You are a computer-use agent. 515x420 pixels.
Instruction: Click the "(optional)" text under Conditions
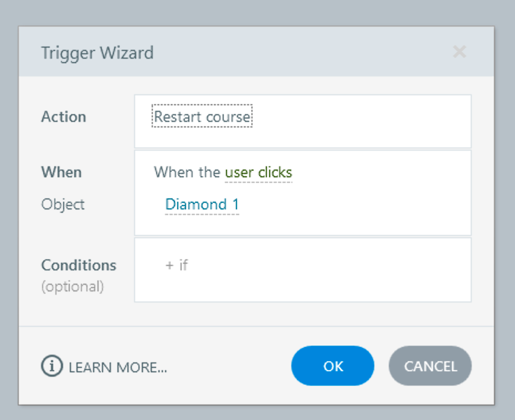[73, 286]
